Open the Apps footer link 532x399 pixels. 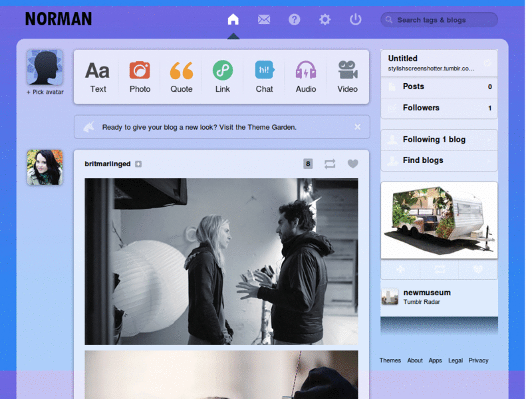[x=435, y=360]
